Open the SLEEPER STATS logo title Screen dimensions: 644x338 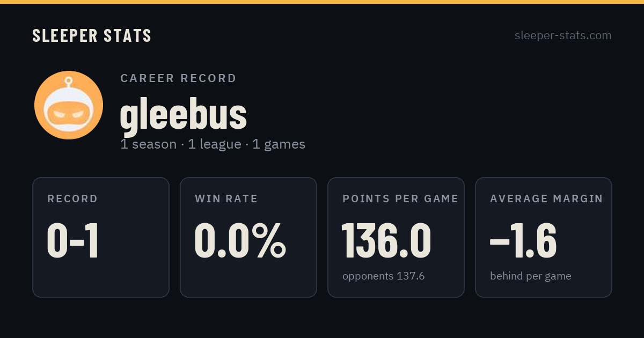92,36
